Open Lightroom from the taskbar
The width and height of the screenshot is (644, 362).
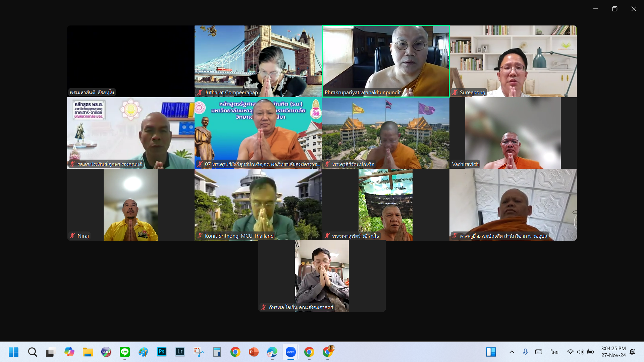point(180,352)
